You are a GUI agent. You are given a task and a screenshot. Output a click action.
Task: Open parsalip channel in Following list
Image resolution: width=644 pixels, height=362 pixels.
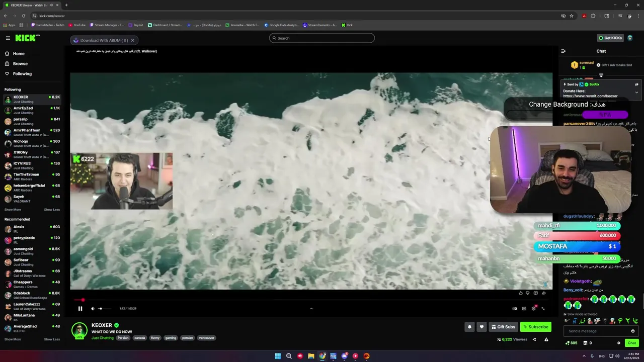32,121
